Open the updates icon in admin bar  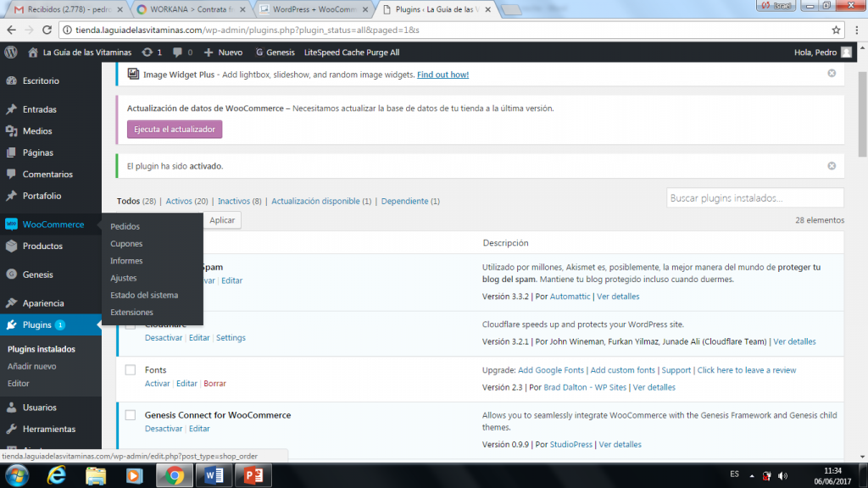click(147, 52)
